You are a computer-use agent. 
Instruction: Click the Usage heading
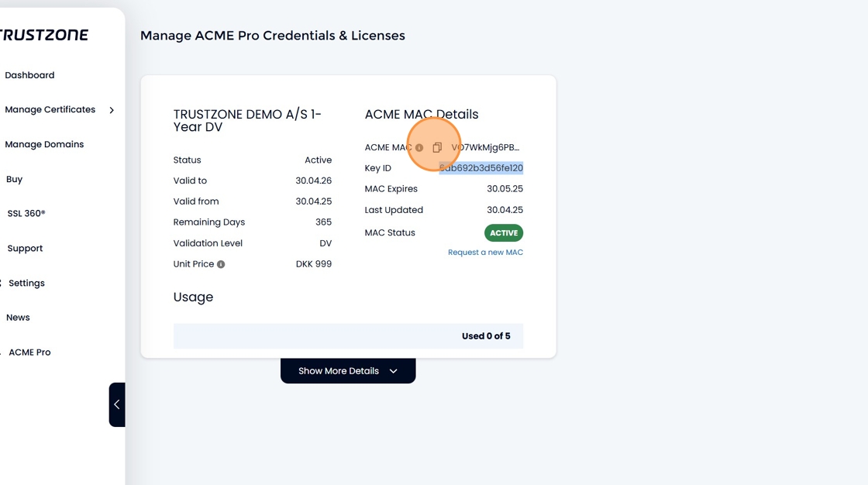tap(193, 298)
